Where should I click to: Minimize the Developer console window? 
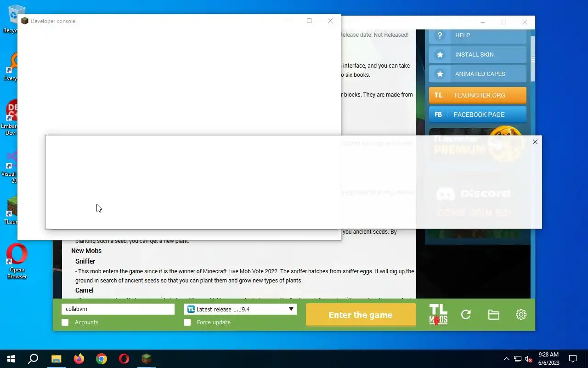[288, 21]
